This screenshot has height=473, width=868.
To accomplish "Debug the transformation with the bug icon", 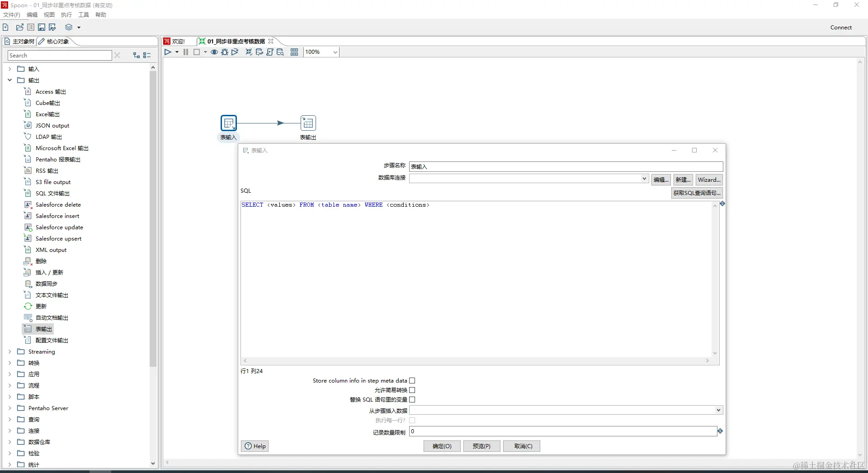I will [225, 52].
